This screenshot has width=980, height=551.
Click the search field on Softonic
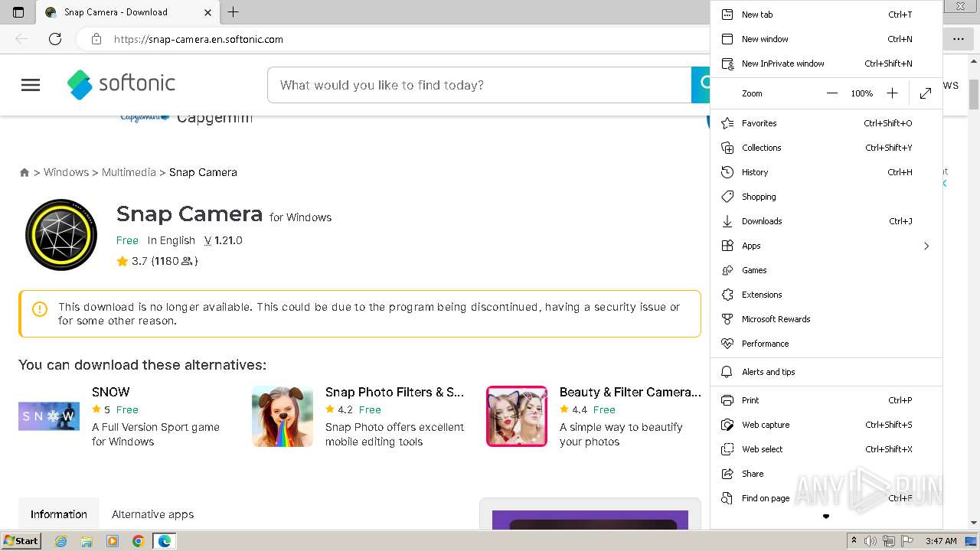click(479, 85)
